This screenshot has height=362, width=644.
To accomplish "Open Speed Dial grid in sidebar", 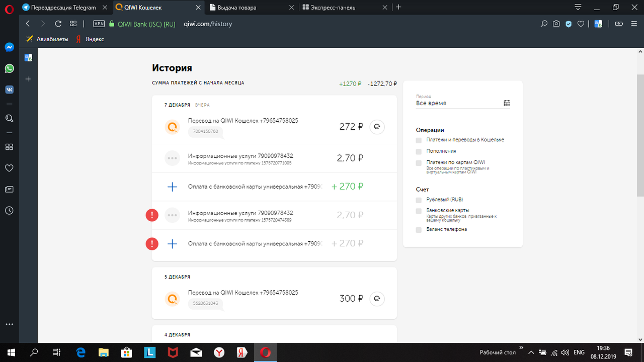I will tap(9, 147).
